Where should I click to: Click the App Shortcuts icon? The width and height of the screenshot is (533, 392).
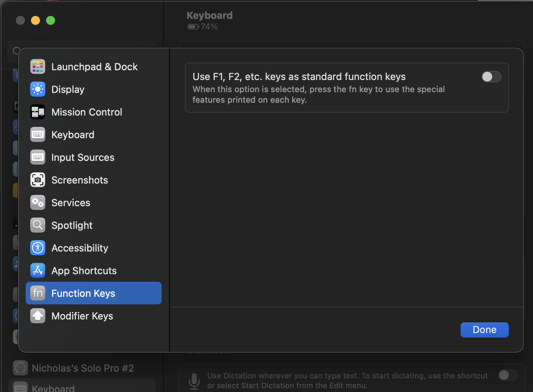pos(38,271)
